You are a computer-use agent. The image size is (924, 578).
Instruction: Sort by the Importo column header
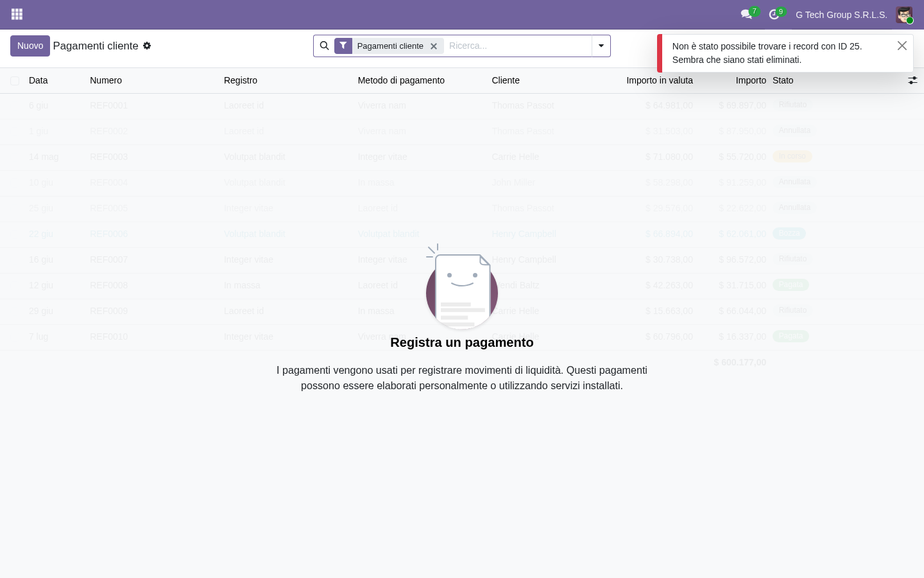[x=751, y=80]
